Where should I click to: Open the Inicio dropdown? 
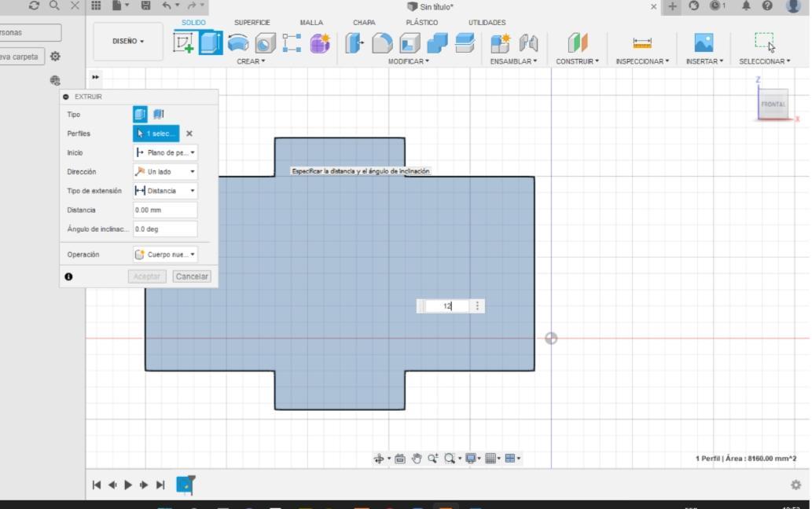tap(165, 152)
